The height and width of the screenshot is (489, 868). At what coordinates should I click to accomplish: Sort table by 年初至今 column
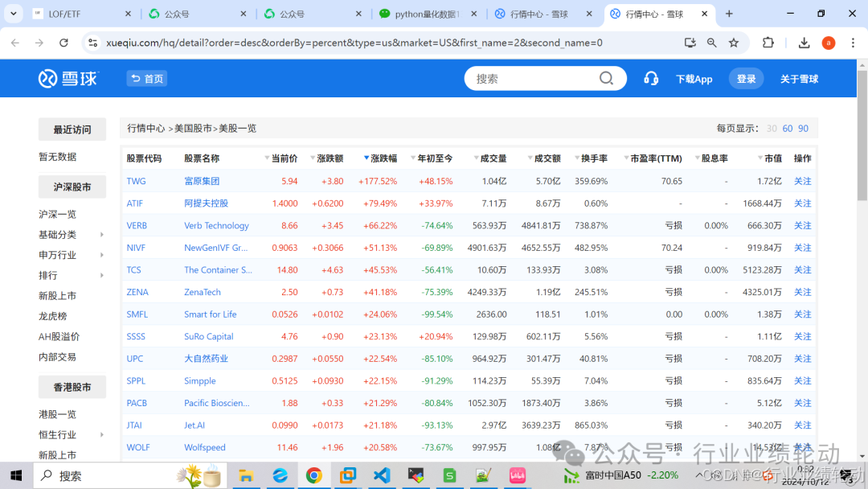pyautogui.click(x=432, y=158)
